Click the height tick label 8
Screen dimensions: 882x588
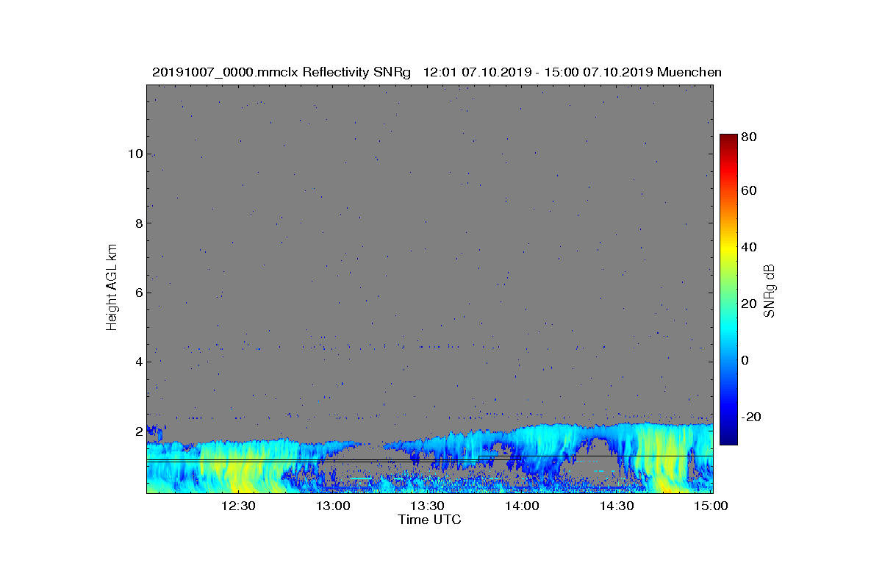point(137,223)
